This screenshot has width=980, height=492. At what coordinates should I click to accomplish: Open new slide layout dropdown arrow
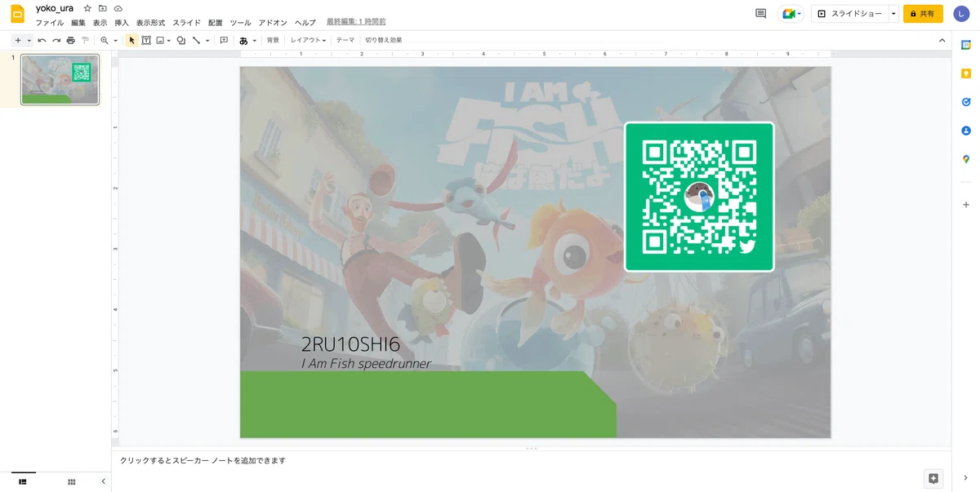coord(29,40)
